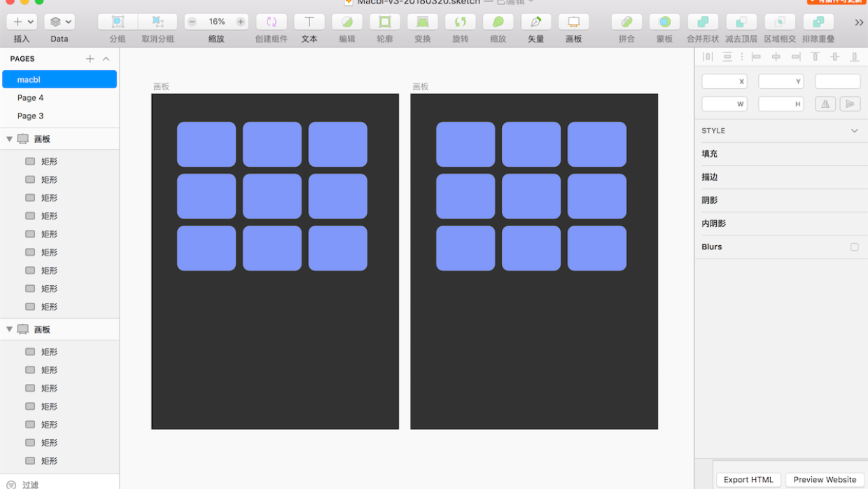Collapse the STYLE section chevron
868x489 pixels.
click(x=854, y=131)
